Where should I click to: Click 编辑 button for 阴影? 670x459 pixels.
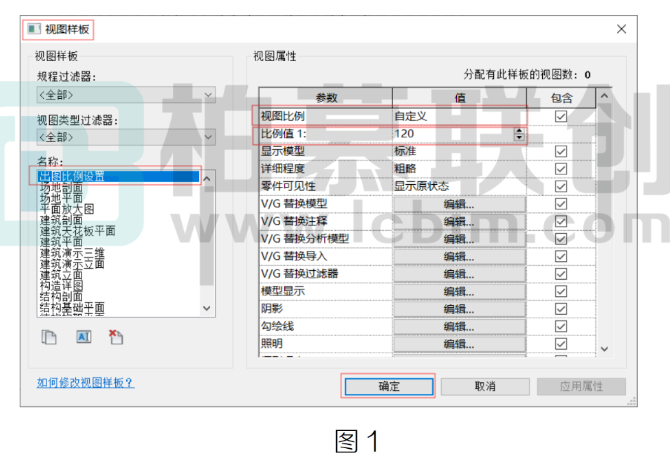point(459,309)
